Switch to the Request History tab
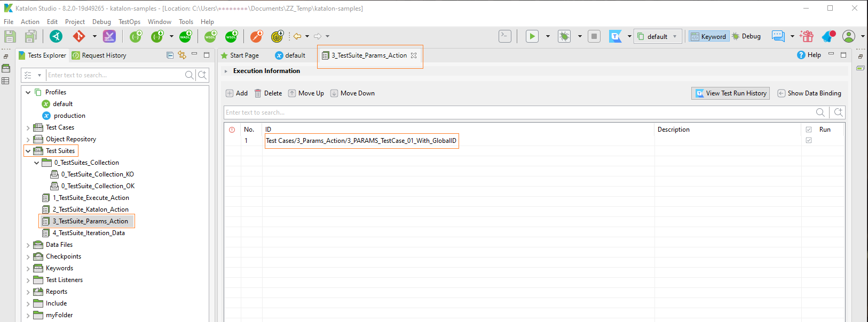The width and height of the screenshot is (868, 322). tap(104, 55)
